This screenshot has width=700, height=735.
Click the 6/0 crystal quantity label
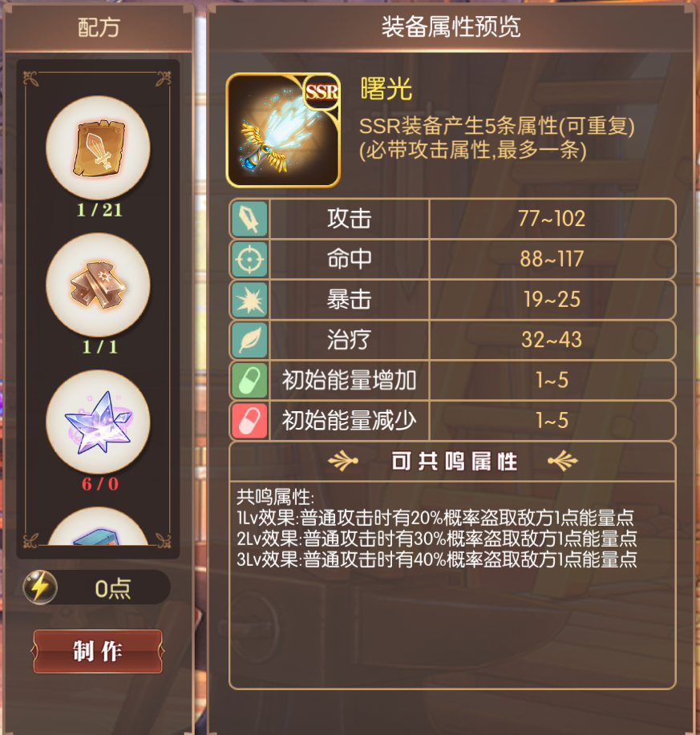tap(100, 484)
